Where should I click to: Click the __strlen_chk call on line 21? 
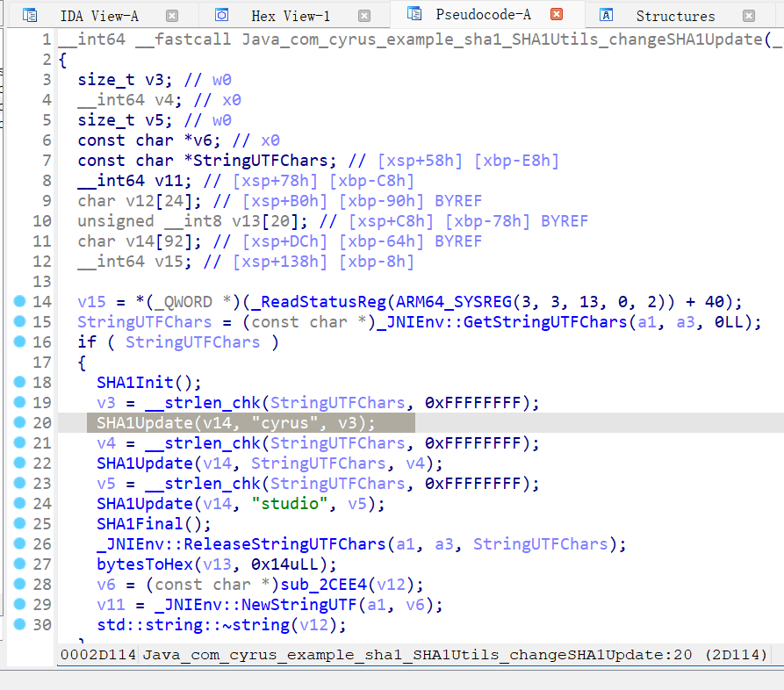203,443
